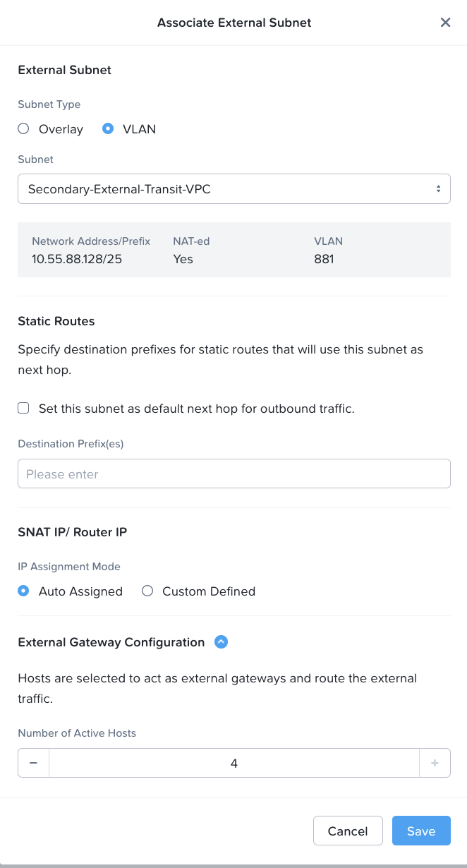Save the external subnet association
This screenshot has width=467, height=868.
pyautogui.click(x=420, y=831)
